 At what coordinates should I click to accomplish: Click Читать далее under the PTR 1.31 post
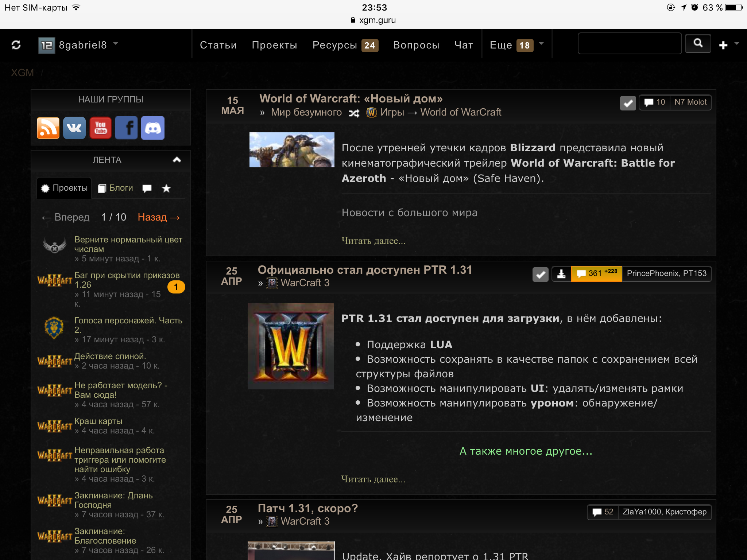pos(373,479)
